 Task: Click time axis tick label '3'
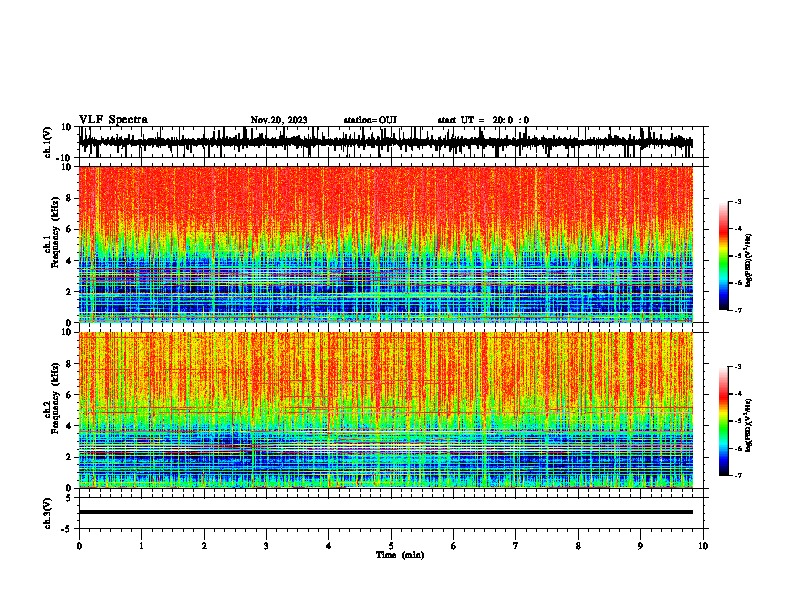[266, 546]
